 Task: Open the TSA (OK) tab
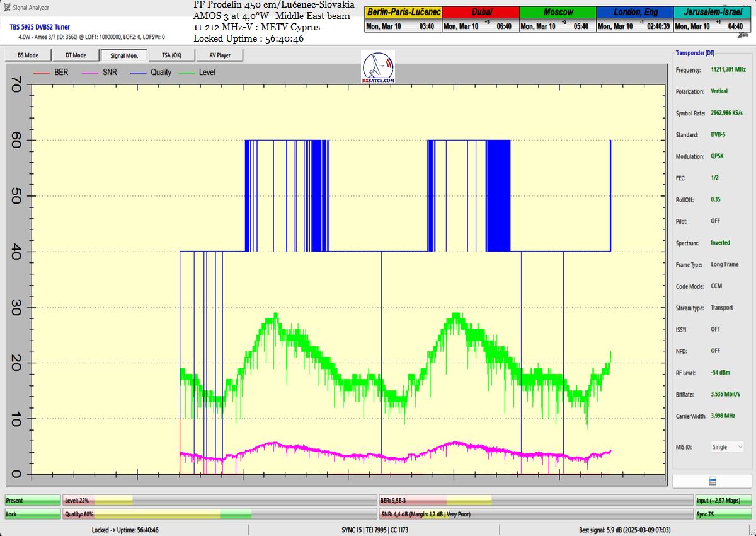coord(172,55)
